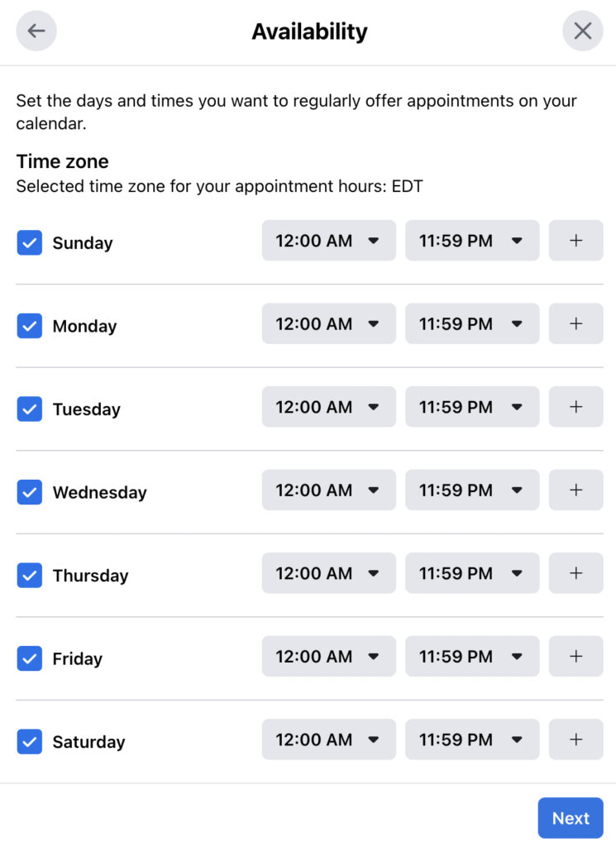The image size is (616, 847).
Task: Disable availability for Monday
Action: tap(29, 326)
